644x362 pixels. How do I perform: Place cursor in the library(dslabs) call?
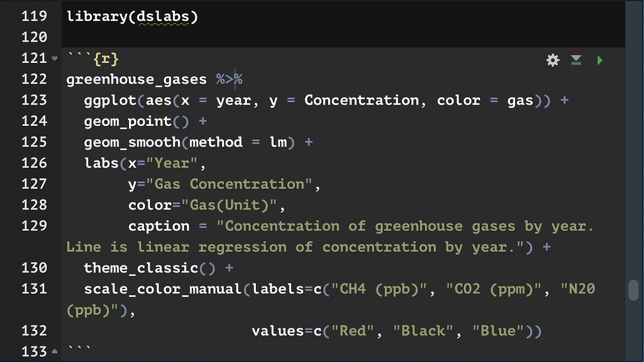[132, 17]
